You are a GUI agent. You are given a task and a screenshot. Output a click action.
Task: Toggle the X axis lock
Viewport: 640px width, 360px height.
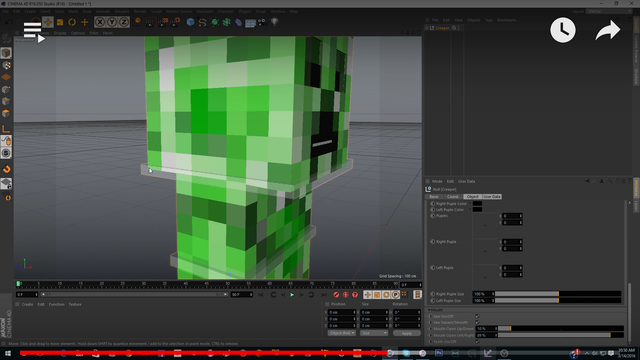100,22
